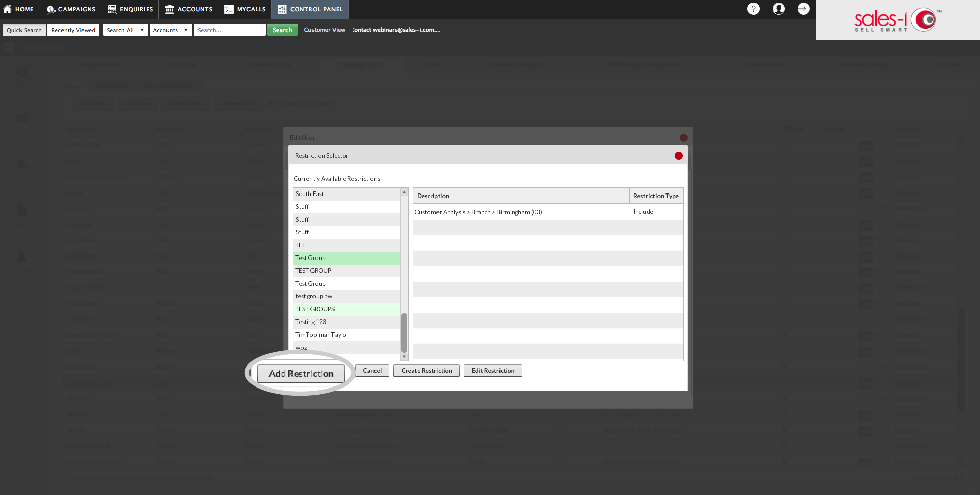The image size is (980, 495).
Task: Click the restrictions list scrollbar thumb
Action: [404, 333]
